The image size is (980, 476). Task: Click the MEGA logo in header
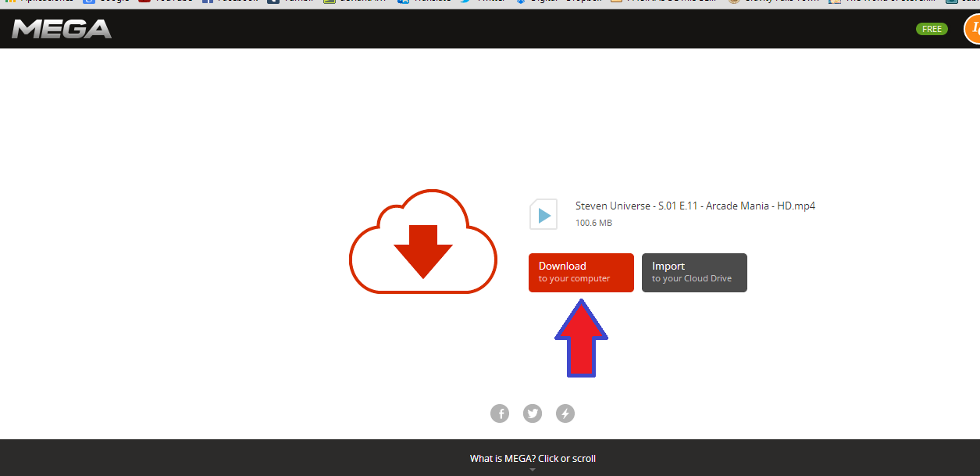click(61, 30)
